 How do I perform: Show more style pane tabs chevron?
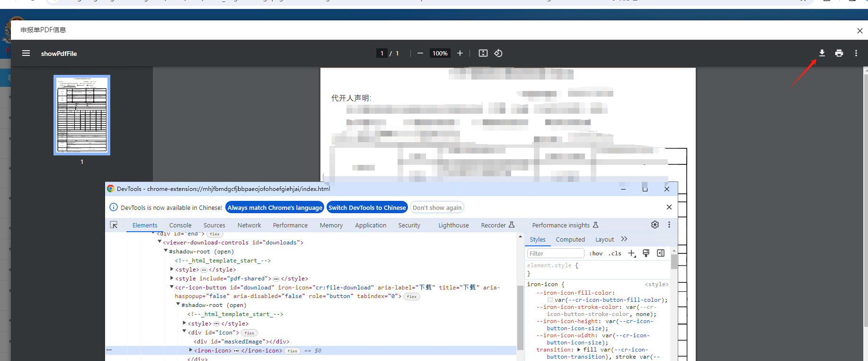[x=624, y=239]
